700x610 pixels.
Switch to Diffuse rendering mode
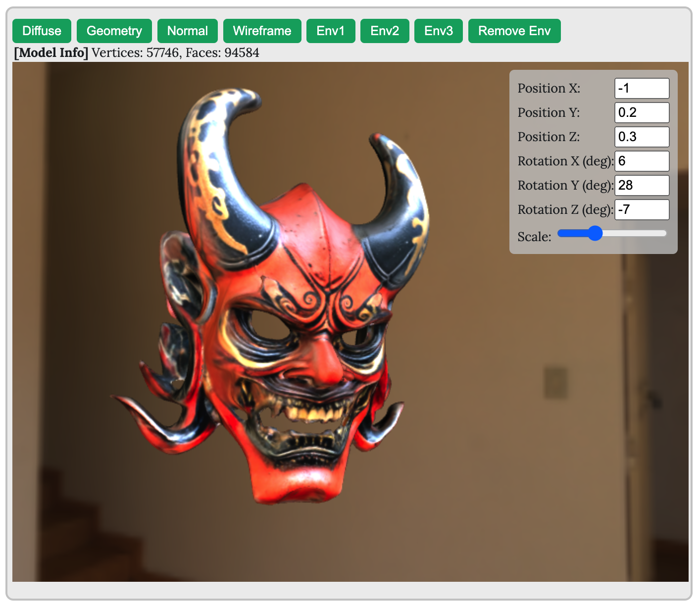(41, 31)
